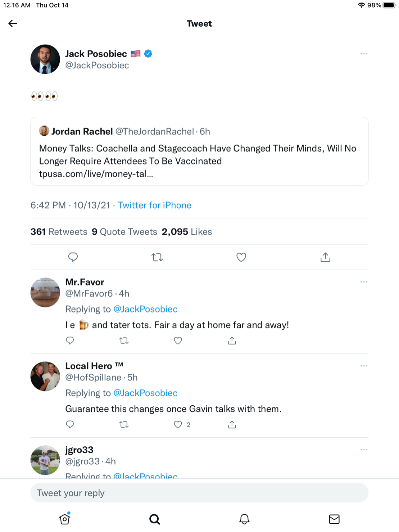Image resolution: width=399 pixels, height=532 pixels.
Task: Like the main Jack Posobiec tweet
Action: 241,257
